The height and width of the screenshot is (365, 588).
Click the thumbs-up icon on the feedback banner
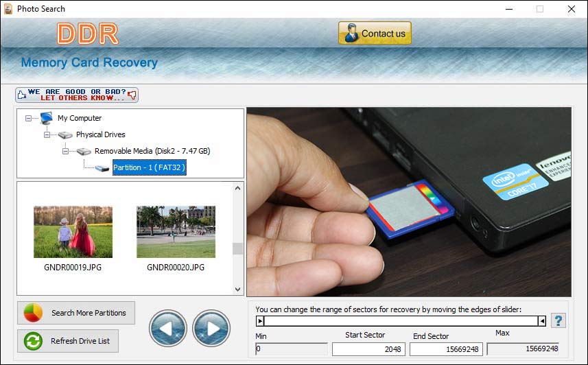click(22, 95)
